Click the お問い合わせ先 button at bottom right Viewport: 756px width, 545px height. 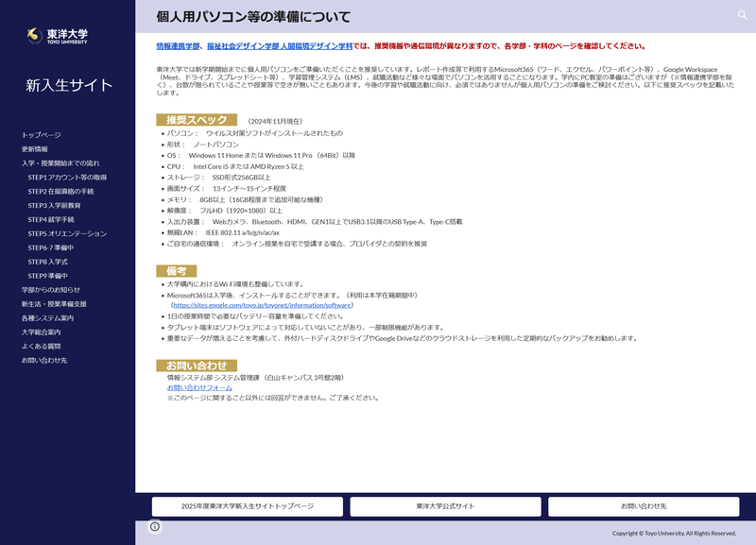click(x=651, y=506)
